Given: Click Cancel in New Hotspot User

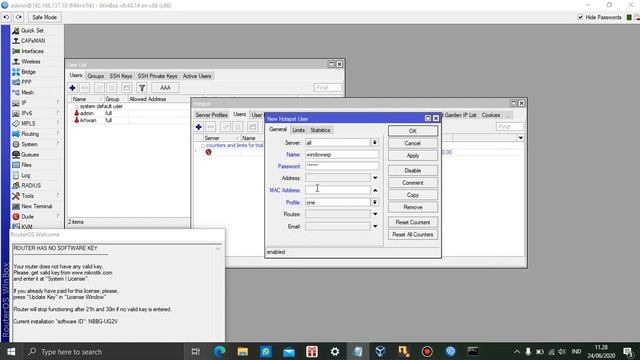Looking at the screenshot, I should 413,143.
